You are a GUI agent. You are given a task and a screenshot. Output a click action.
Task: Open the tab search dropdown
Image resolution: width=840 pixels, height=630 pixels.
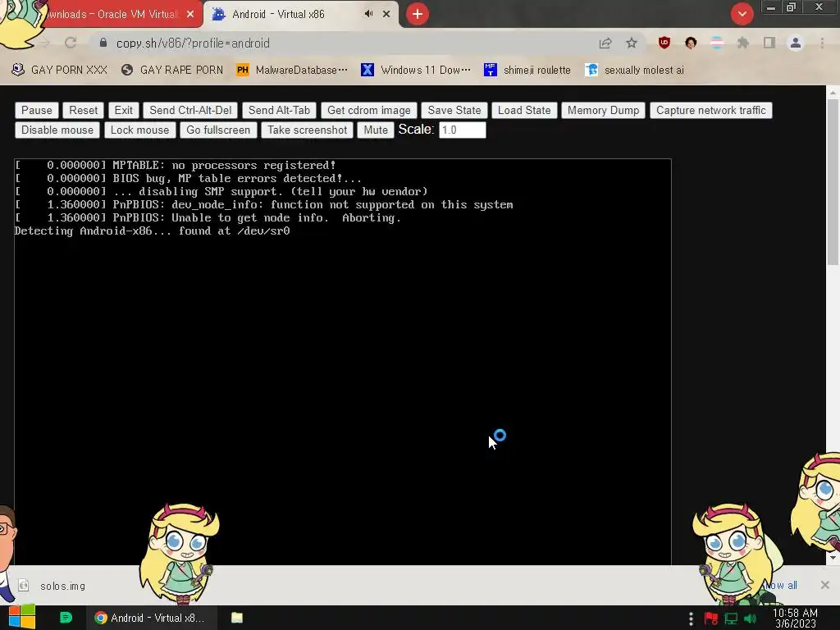(742, 14)
